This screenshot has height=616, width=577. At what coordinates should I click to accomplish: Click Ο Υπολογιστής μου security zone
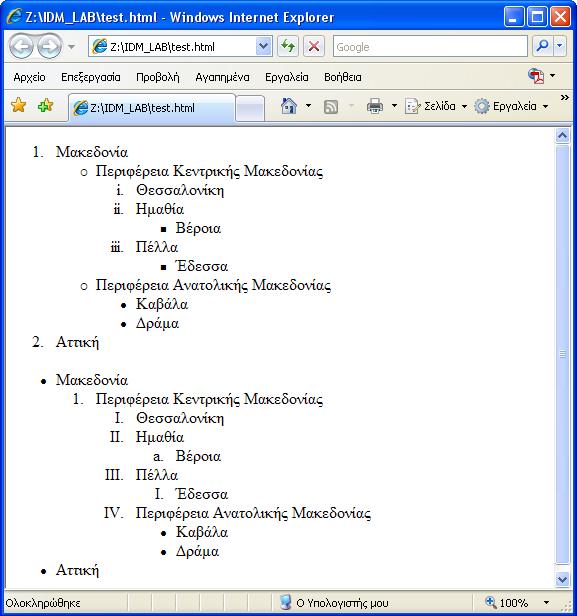(x=334, y=603)
